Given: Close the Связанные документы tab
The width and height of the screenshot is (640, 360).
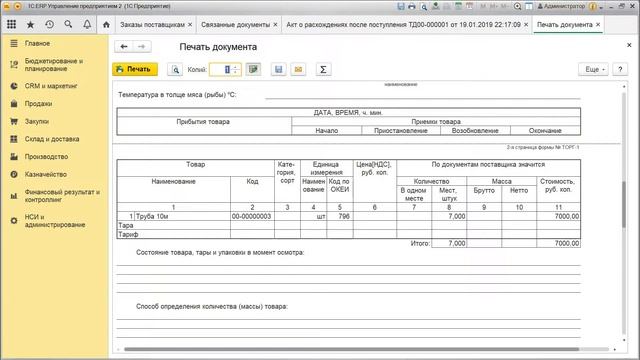Looking at the screenshot, I should pos(276,24).
